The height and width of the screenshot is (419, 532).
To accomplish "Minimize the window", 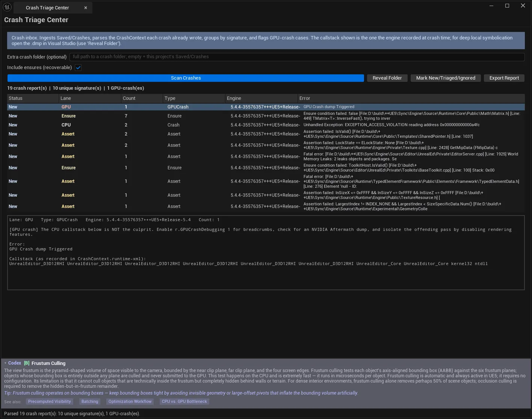I will point(492,6).
